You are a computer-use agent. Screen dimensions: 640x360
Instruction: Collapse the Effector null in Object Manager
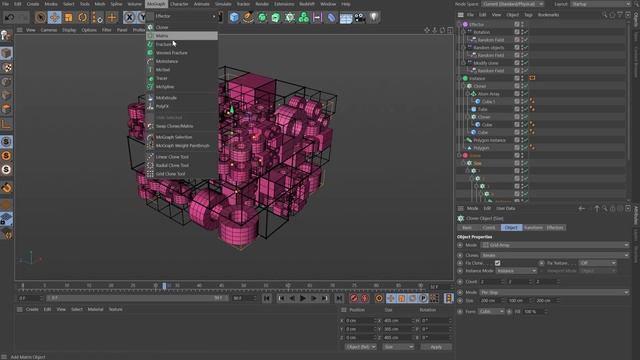[460, 24]
